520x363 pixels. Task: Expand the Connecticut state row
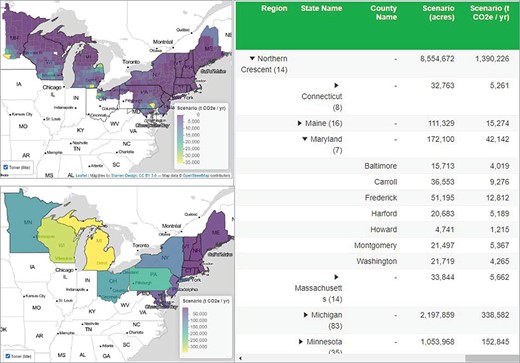pyautogui.click(x=336, y=86)
